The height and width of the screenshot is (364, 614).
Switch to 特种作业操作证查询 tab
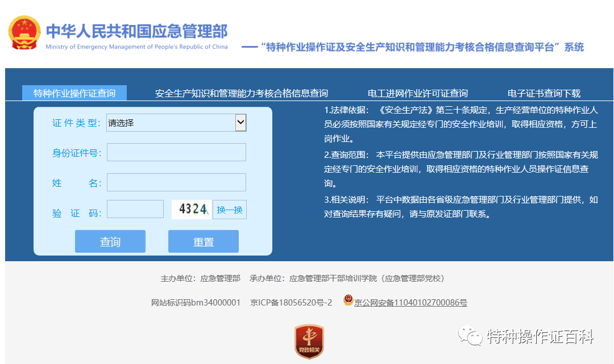tap(74, 93)
